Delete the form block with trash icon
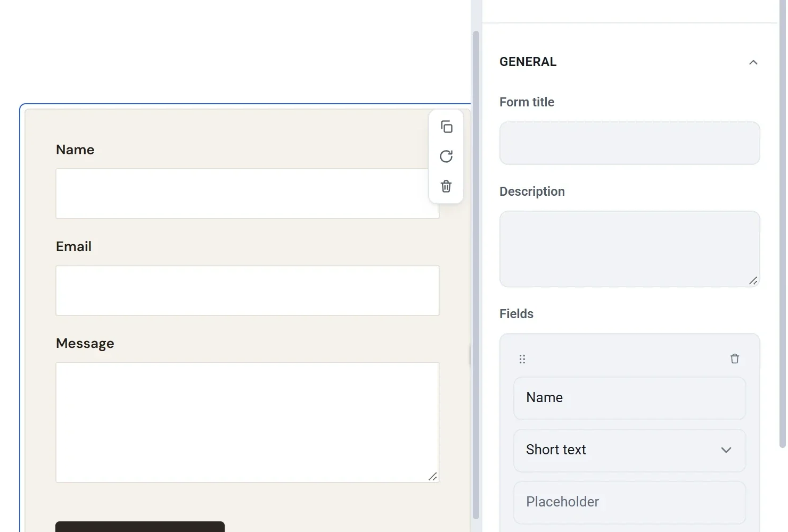 tap(446, 186)
